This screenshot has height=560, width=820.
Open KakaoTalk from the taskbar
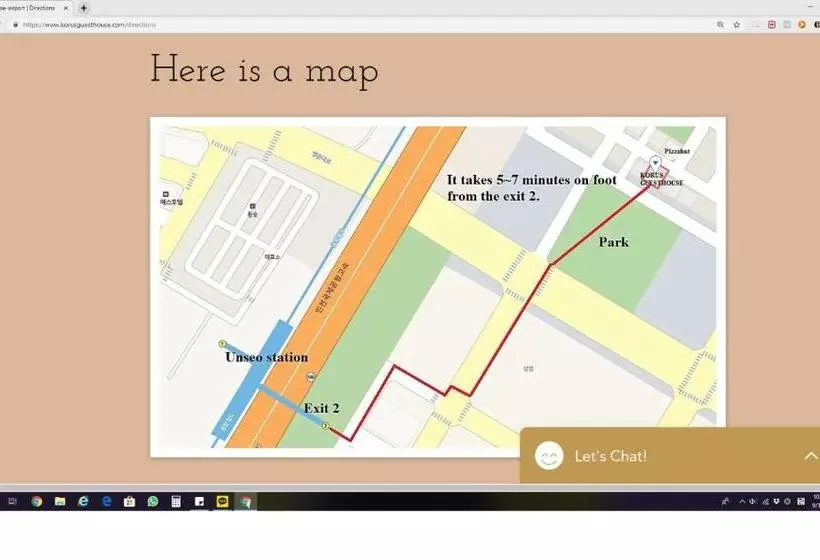(222, 501)
